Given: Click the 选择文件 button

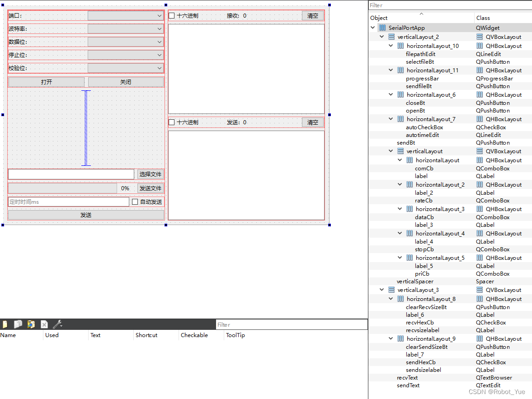Looking at the screenshot, I should pyautogui.click(x=151, y=174).
